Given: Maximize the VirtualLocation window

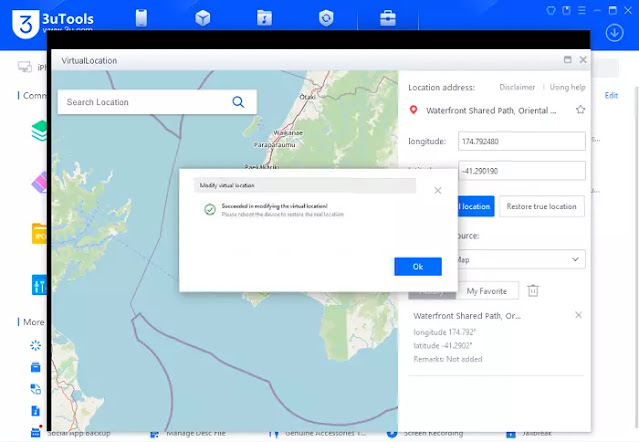Looking at the screenshot, I should (x=567, y=60).
